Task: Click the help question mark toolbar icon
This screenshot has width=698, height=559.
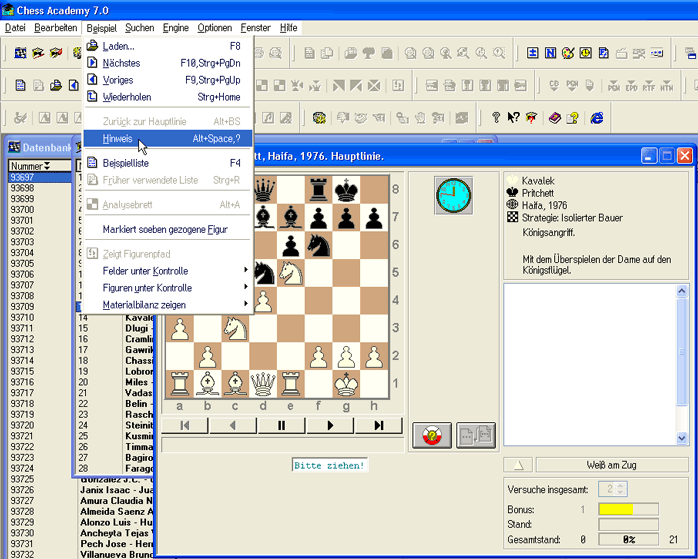Action: tap(495, 118)
